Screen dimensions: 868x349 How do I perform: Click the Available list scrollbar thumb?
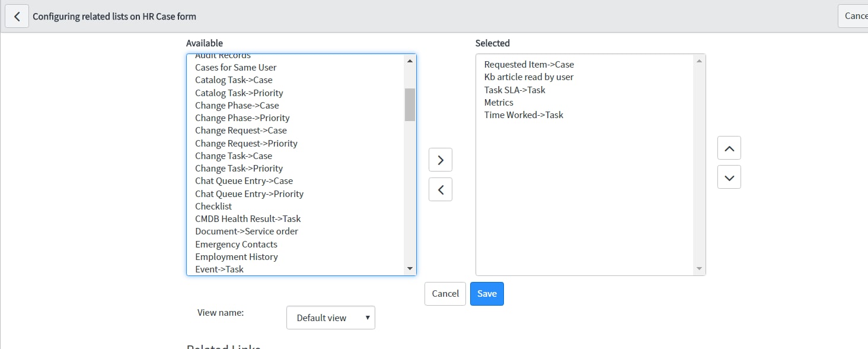tap(410, 105)
